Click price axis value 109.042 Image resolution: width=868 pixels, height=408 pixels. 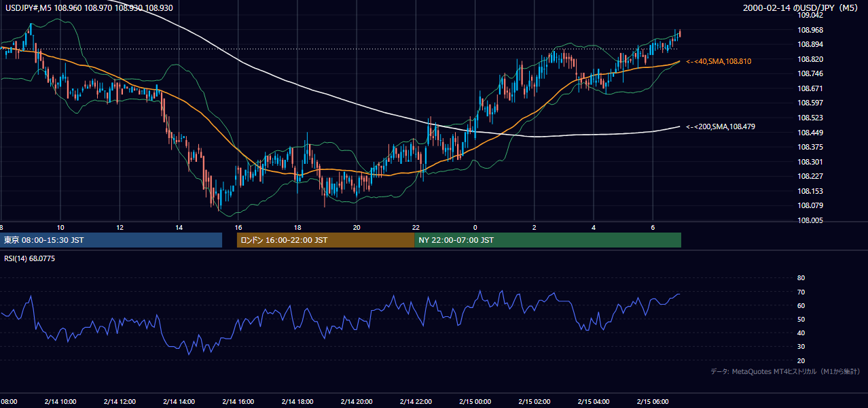coord(810,15)
